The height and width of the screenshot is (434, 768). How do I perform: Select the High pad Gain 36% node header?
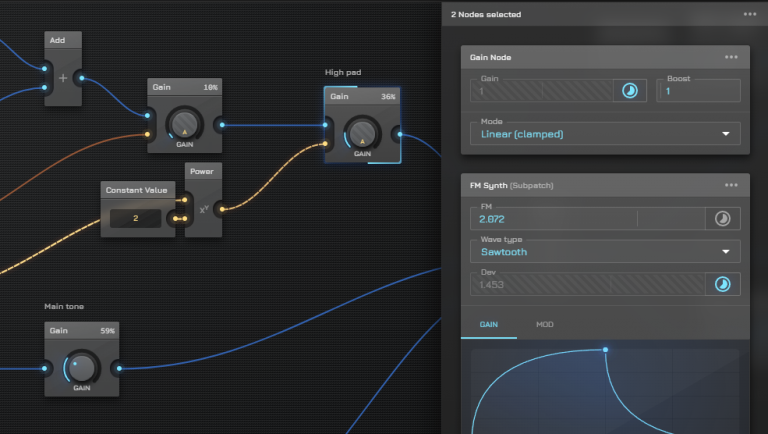[362, 96]
